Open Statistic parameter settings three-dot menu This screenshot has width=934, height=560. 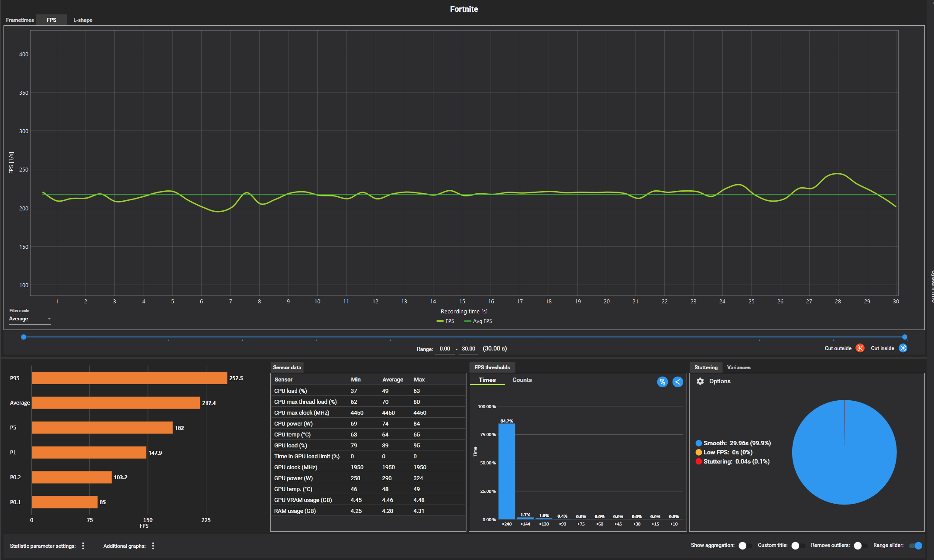tap(83, 546)
